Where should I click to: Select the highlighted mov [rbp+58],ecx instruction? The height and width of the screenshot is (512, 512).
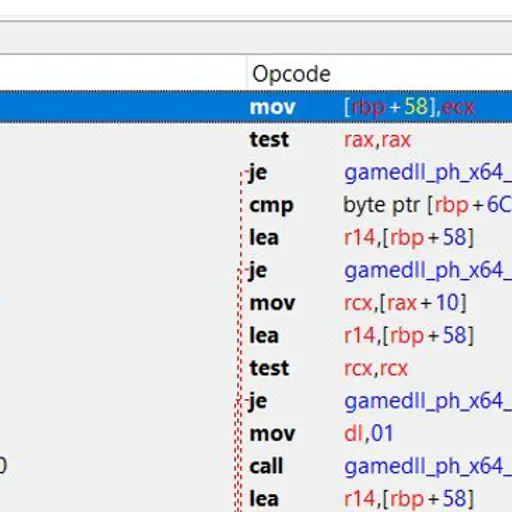tap(256, 107)
